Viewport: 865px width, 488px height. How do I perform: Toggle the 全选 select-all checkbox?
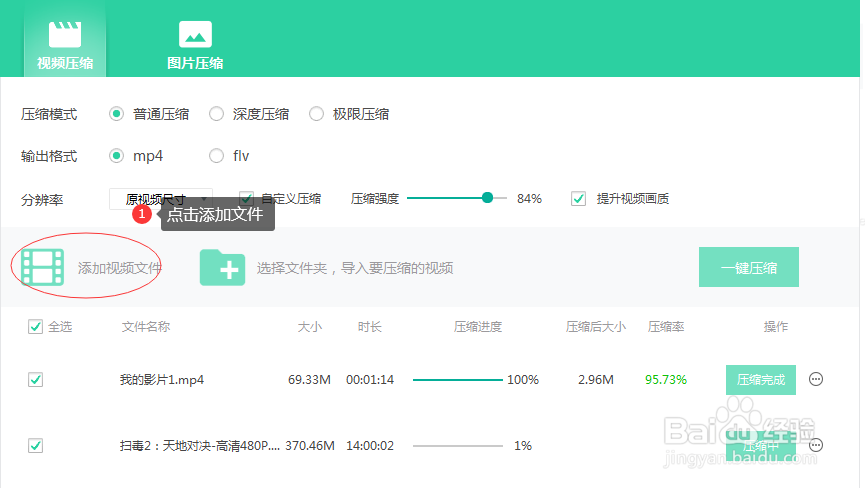35,327
